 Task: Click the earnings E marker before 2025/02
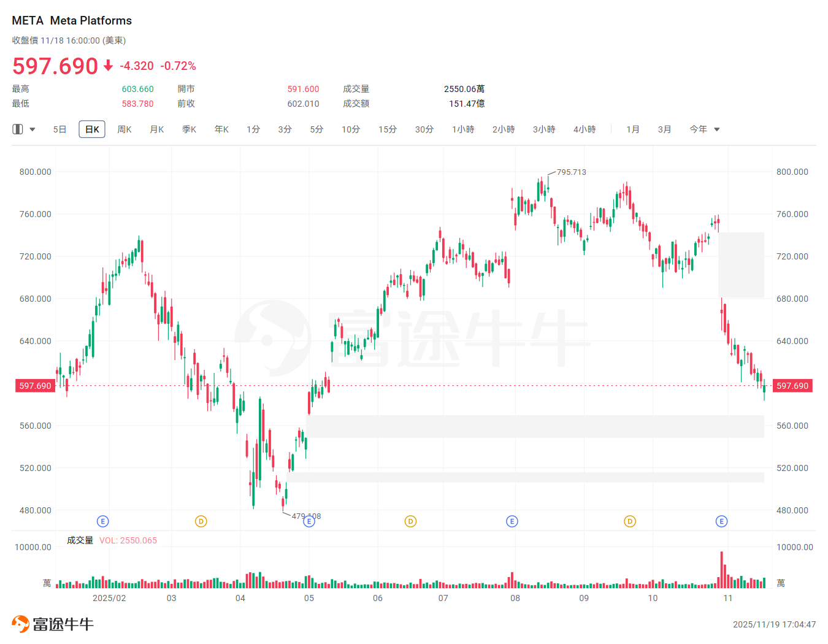point(103,521)
